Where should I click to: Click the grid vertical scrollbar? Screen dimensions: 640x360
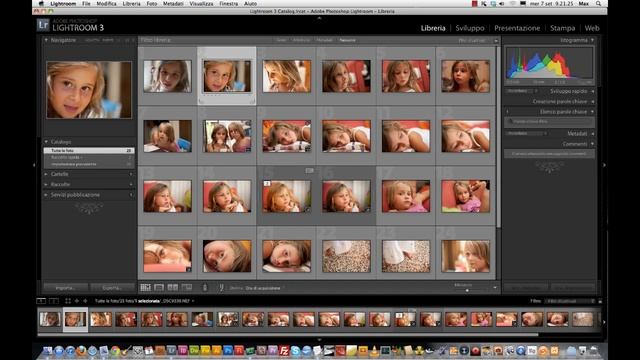click(498, 137)
